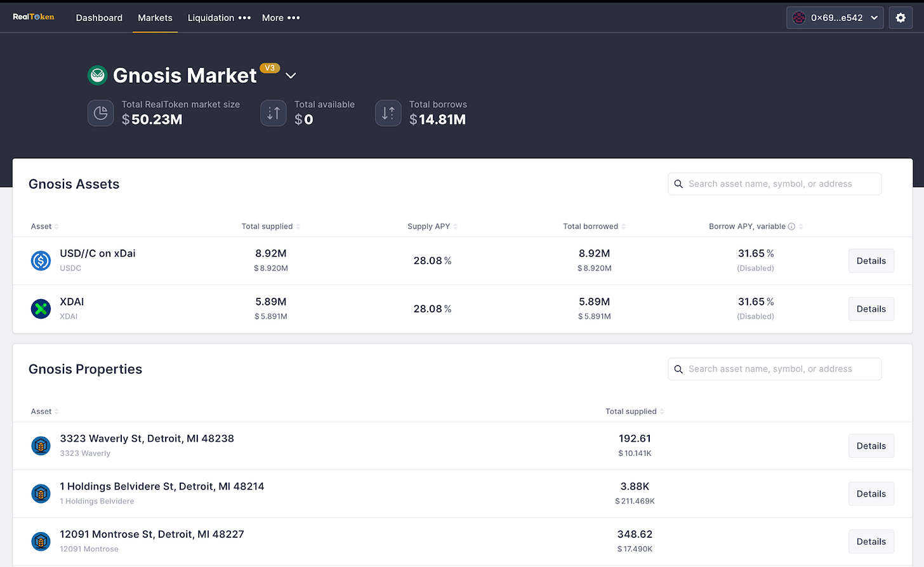This screenshot has height=567, width=924.
Task: Click 1 Holdings Belvidere St, Detroit, MI 48214
Action: click(162, 486)
